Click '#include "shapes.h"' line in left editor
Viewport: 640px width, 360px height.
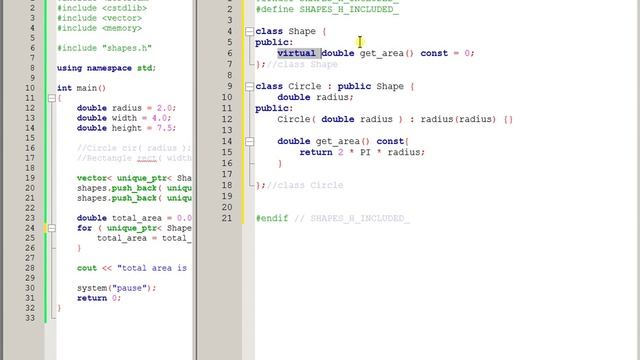click(x=104, y=48)
